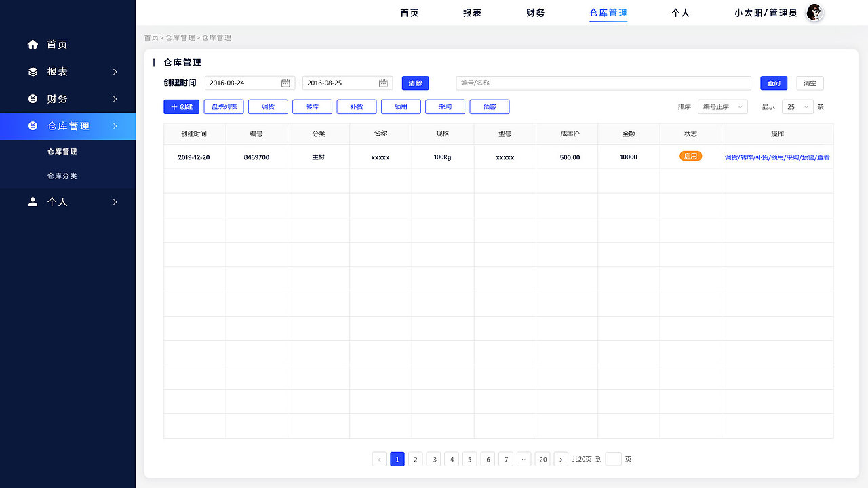Click the 查看 link in row 8459700
Image resolution: width=868 pixels, height=488 pixels.
point(823,157)
